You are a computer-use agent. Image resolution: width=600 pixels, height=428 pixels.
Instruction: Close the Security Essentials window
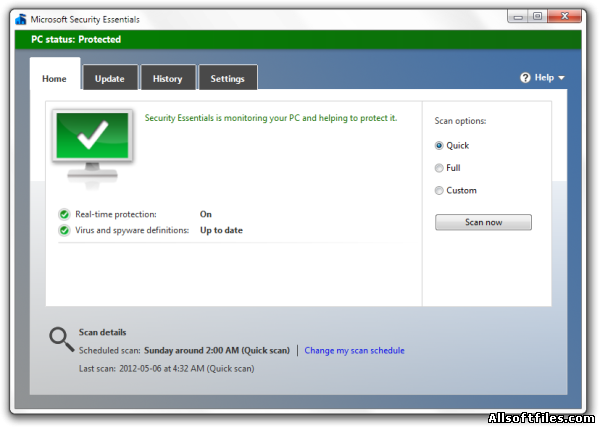(564, 16)
